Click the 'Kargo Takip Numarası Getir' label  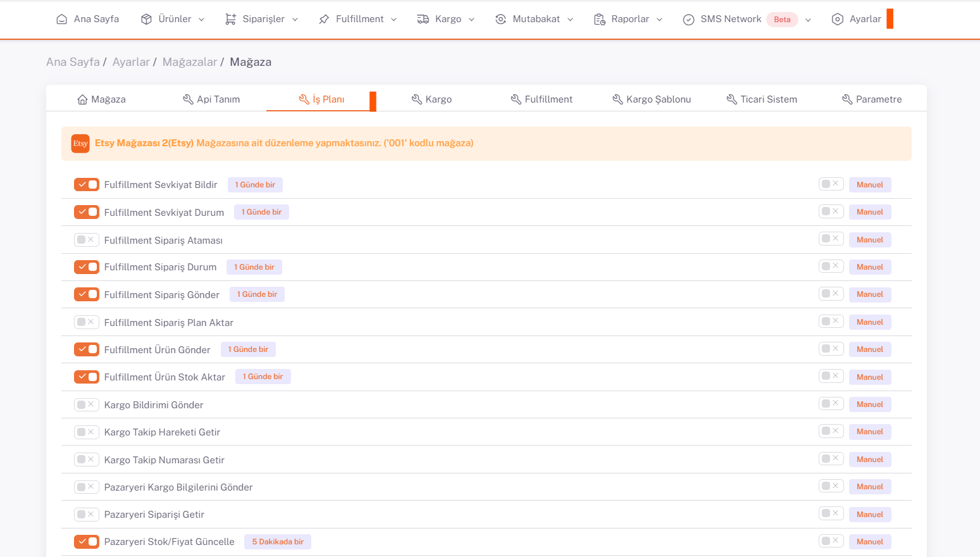[x=164, y=460]
